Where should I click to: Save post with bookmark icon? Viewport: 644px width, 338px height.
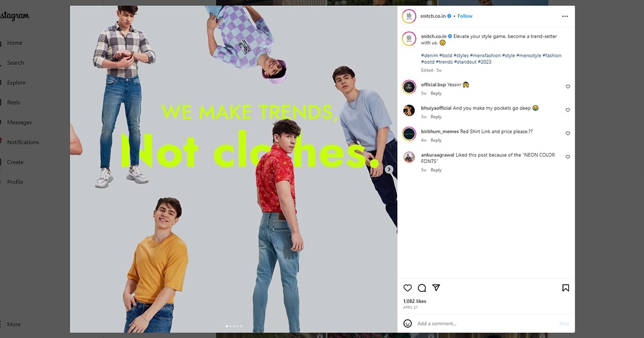pos(565,288)
